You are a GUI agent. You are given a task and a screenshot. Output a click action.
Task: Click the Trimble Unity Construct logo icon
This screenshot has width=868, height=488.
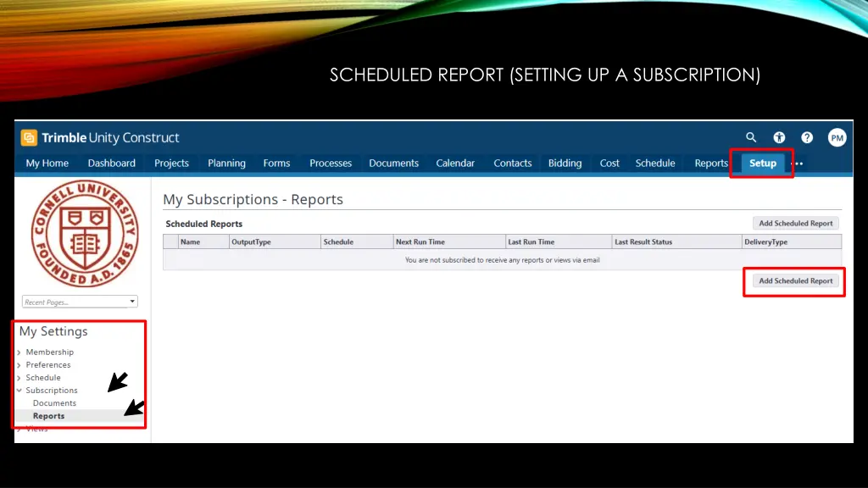coord(29,137)
